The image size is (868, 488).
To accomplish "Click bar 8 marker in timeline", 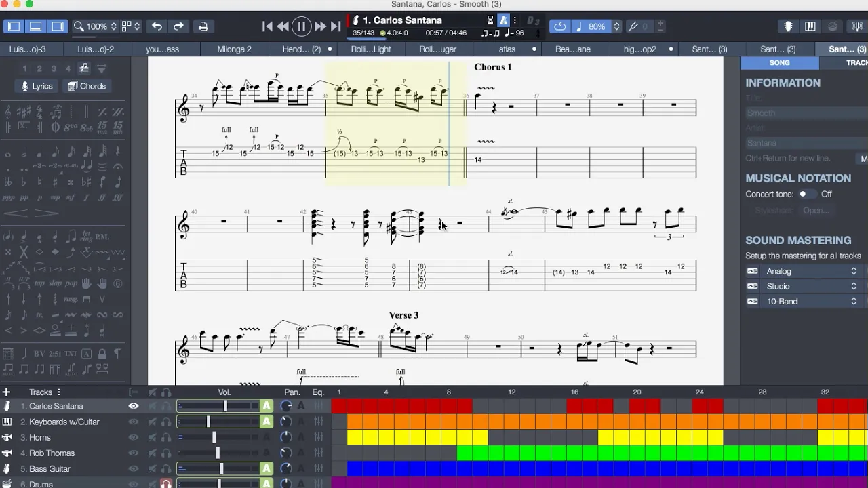I will point(448,392).
